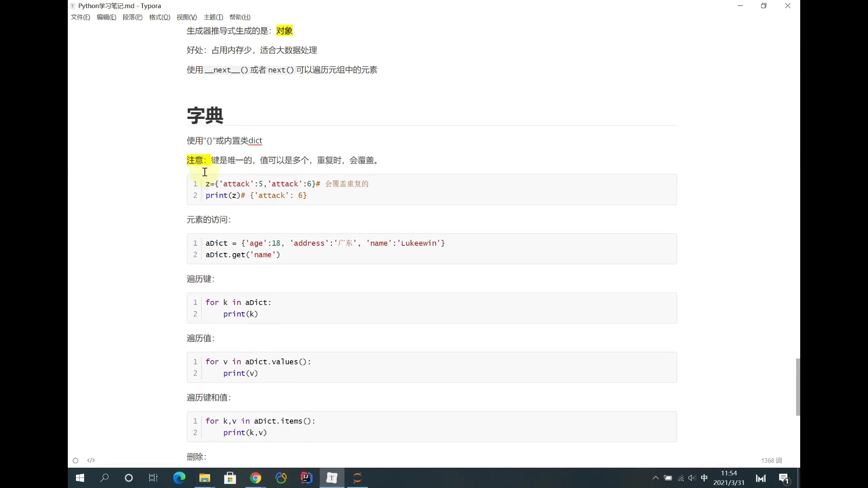This screenshot has height=488, width=868.
Task: Follow the underlined dict link
Action: tap(256, 141)
